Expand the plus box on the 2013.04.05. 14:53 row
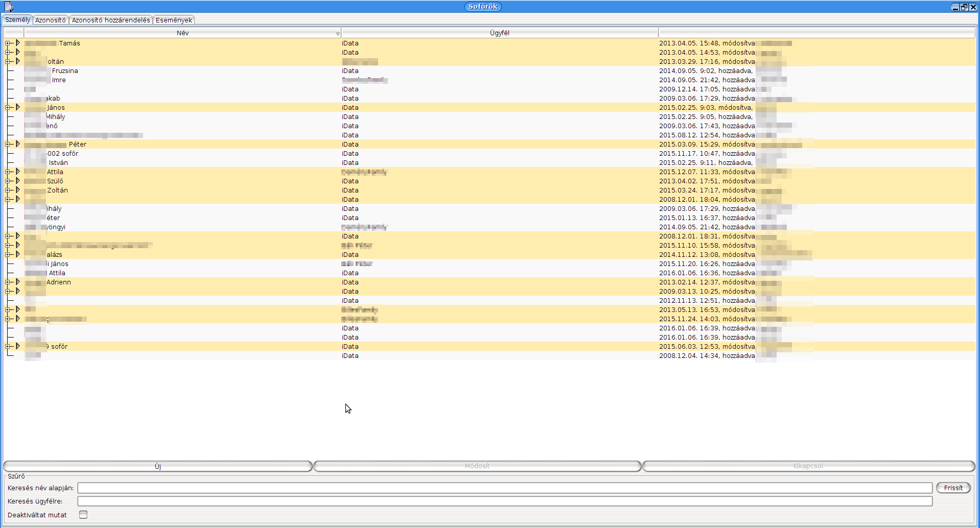The image size is (980, 528). (8, 52)
